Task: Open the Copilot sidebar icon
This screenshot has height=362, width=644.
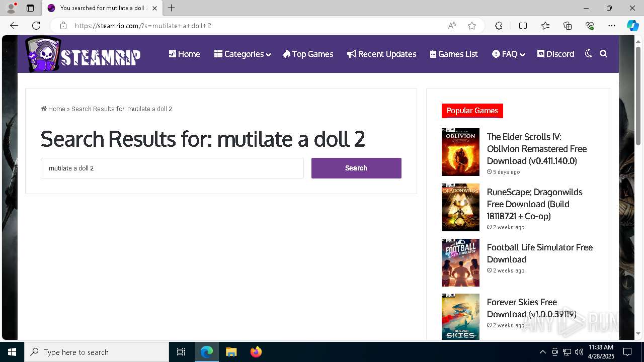Action: coord(633,26)
